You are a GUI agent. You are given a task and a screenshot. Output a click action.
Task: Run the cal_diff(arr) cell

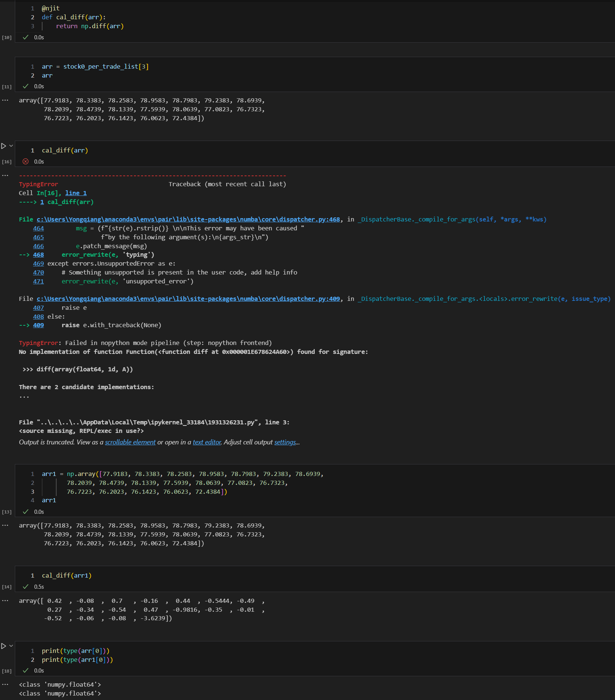coord(3,146)
